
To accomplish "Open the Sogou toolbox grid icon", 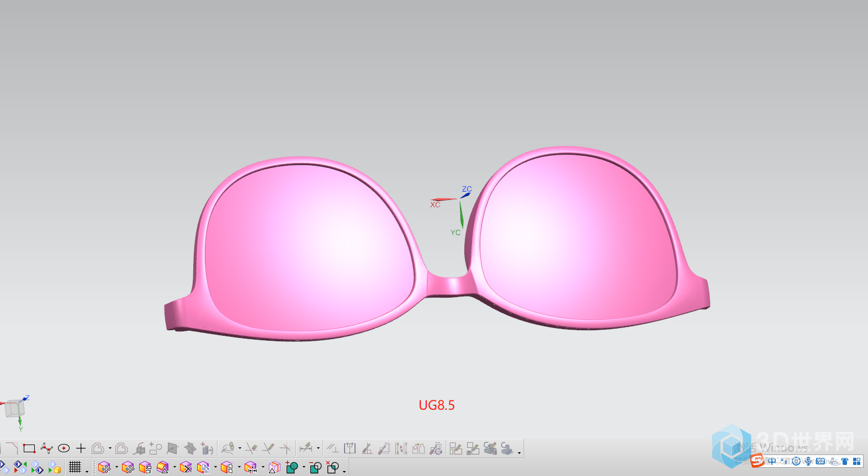I will [x=857, y=461].
